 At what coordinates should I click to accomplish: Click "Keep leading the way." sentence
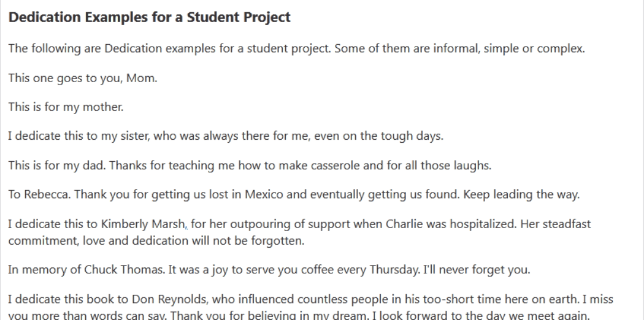point(521,194)
